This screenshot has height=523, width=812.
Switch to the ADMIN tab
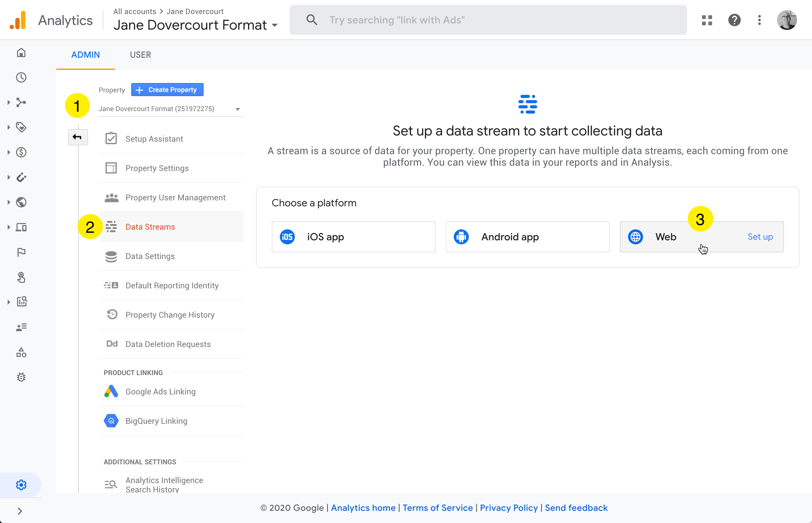pyautogui.click(x=85, y=55)
